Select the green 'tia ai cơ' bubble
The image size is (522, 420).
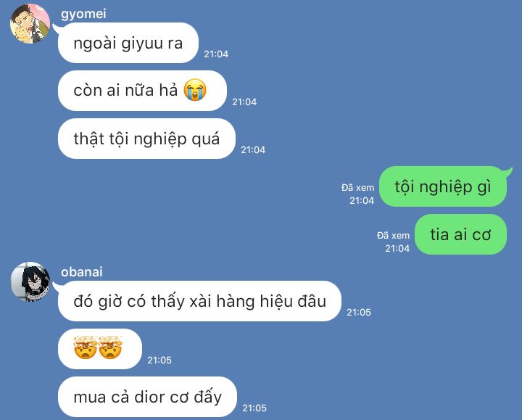(x=461, y=234)
